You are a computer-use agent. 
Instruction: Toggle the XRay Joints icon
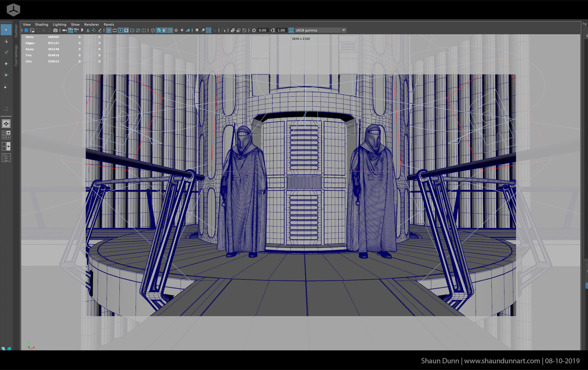tap(244, 30)
